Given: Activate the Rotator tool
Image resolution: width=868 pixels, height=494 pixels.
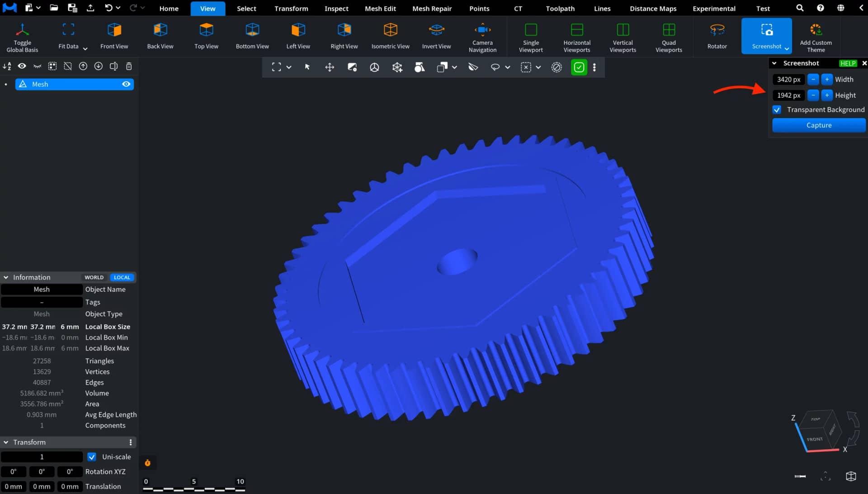Looking at the screenshot, I should 717,37.
